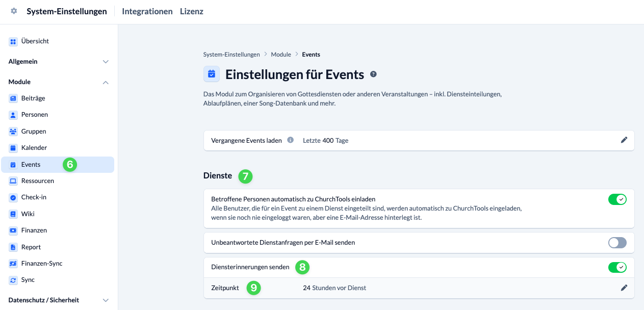Click the Übersicht grid icon in sidebar

point(13,41)
